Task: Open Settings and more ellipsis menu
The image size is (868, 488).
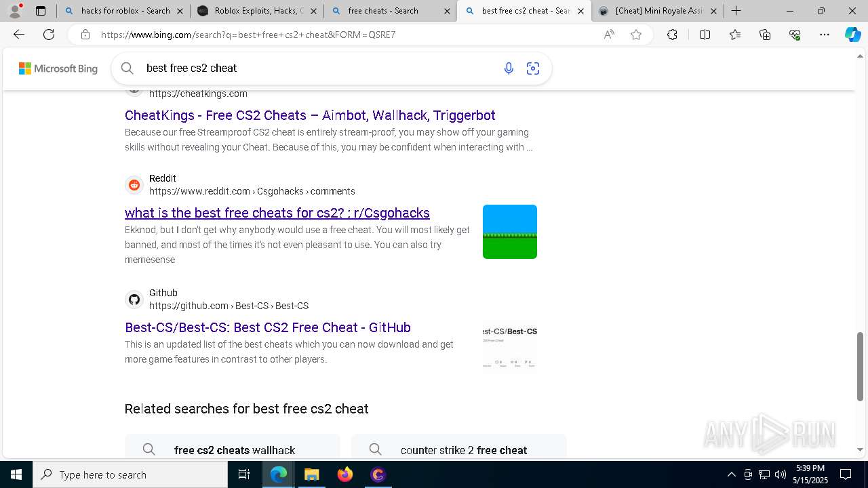Action: tap(825, 35)
